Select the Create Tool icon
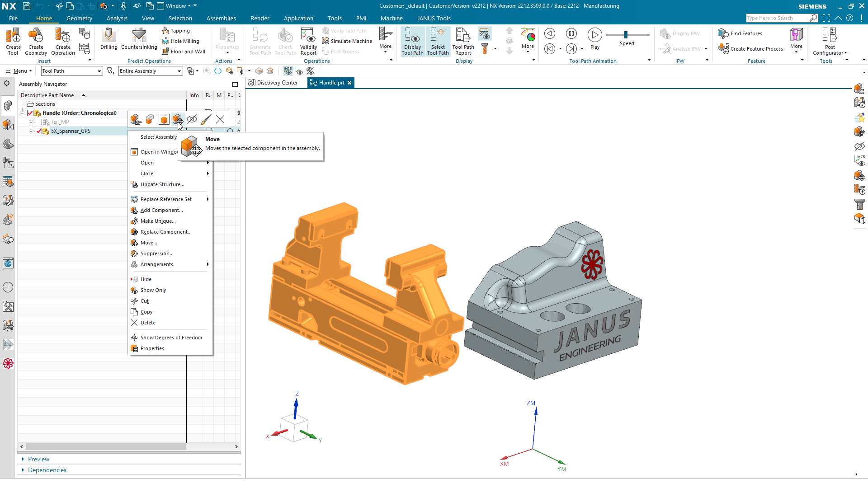This screenshot has width=868, height=488. [x=13, y=41]
